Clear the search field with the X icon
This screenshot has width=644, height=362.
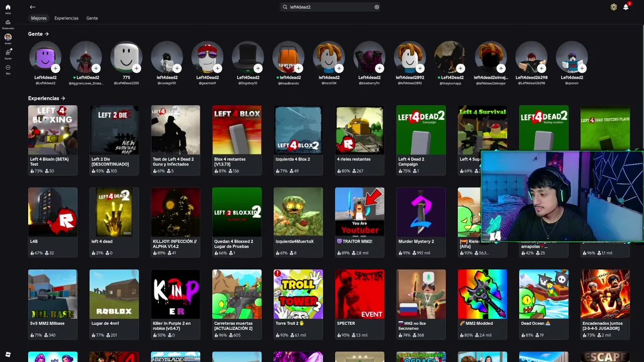376,7
